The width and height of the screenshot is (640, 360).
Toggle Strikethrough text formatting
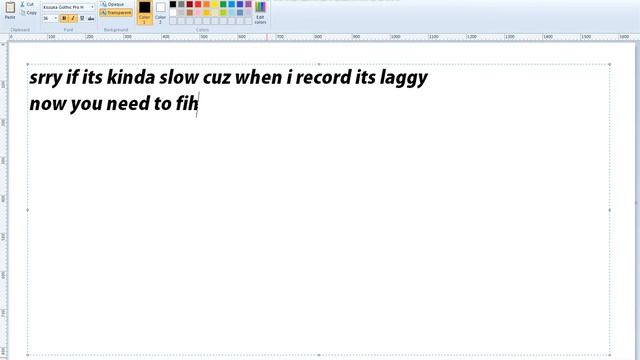coord(91,18)
